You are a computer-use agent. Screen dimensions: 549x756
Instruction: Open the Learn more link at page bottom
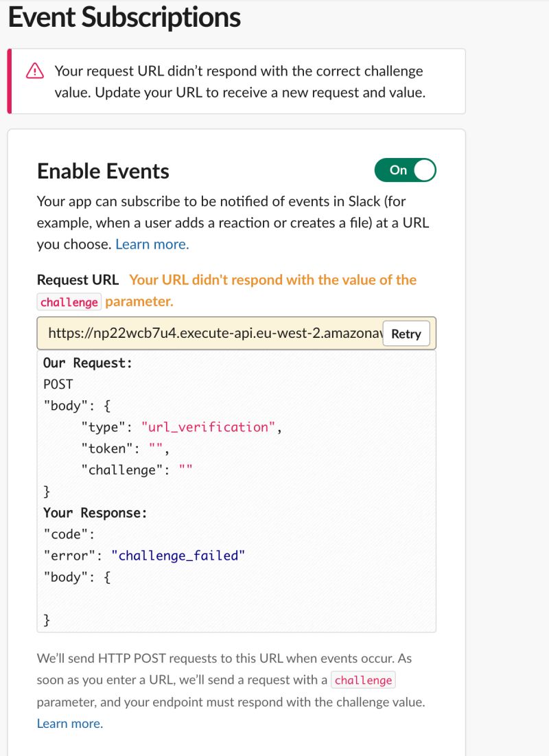(x=69, y=723)
